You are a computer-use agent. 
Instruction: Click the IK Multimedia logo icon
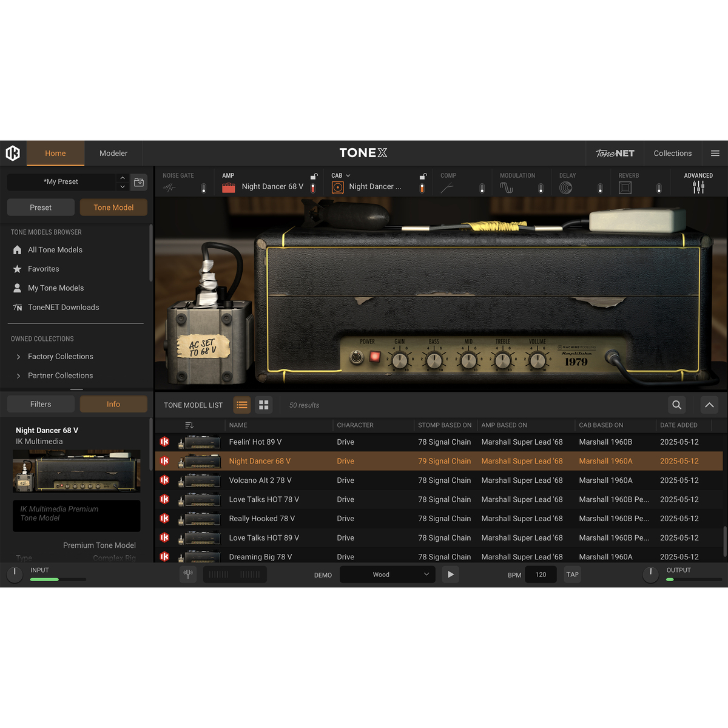(13, 153)
